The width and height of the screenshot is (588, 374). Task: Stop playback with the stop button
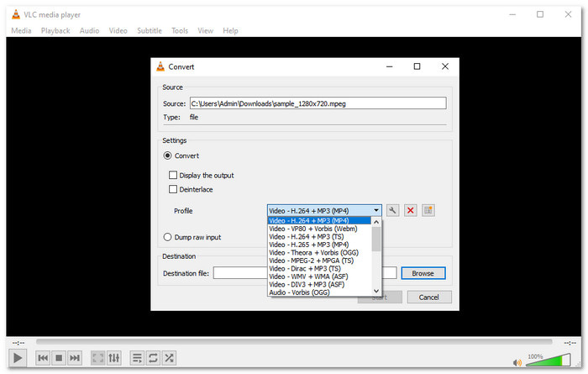[x=59, y=358]
